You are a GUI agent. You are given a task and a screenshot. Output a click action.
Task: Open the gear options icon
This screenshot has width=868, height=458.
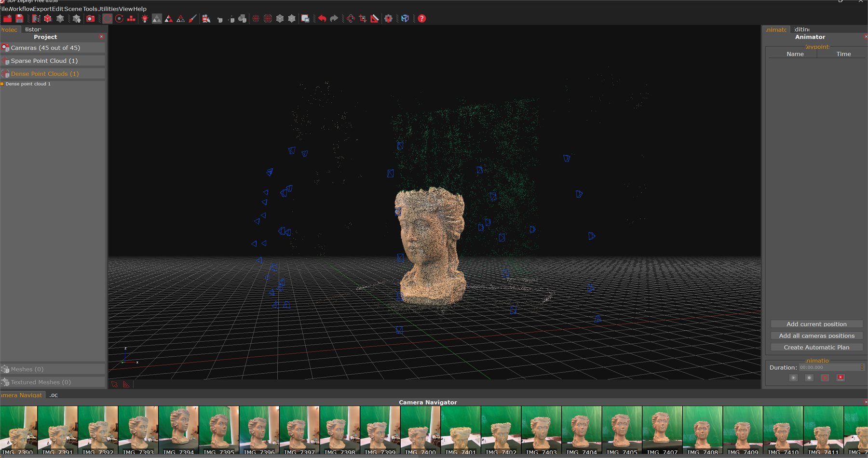point(389,18)
